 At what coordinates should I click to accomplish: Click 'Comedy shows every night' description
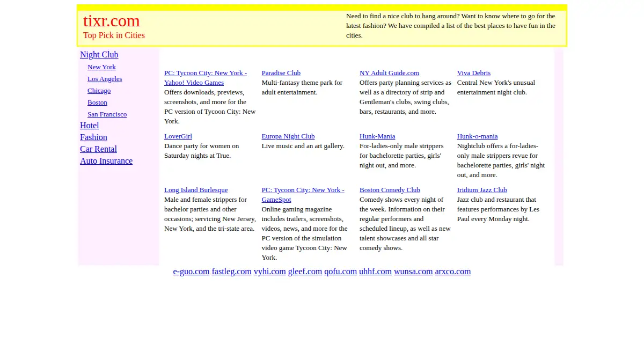(405, 224)
